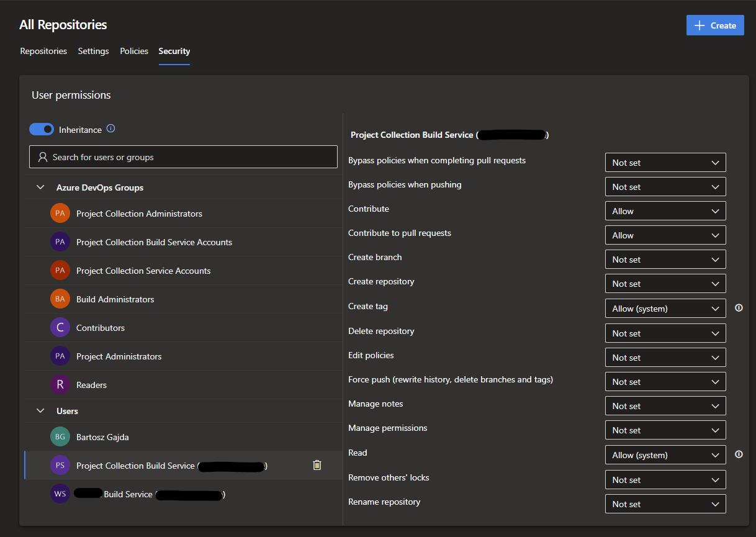Open the Remove others' locks dropdown

665,480
